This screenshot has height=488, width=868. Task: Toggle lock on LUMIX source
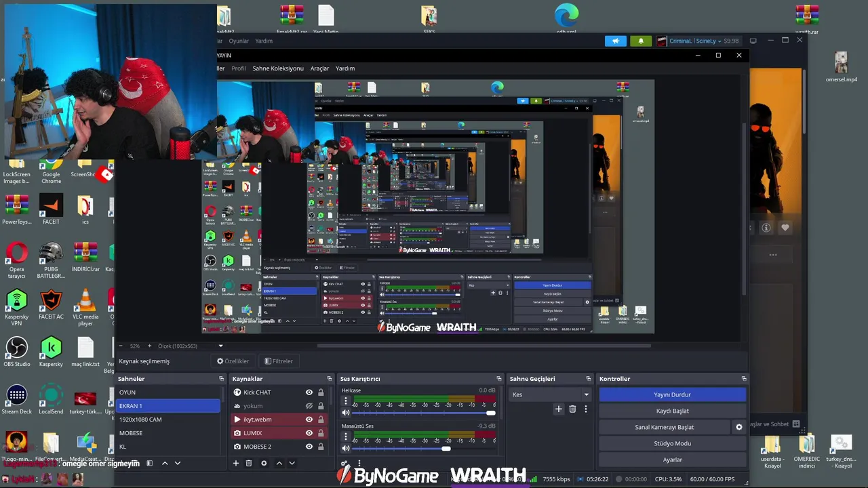[321, 433]
